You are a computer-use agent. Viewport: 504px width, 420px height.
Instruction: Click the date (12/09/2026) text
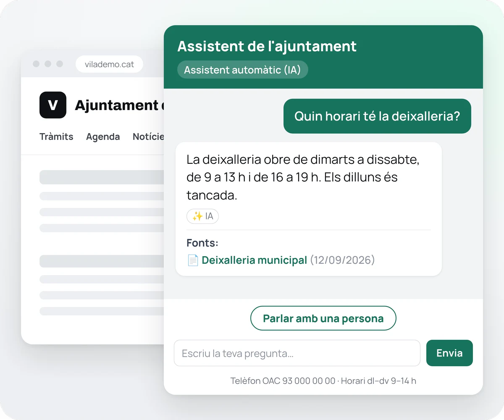342,260
